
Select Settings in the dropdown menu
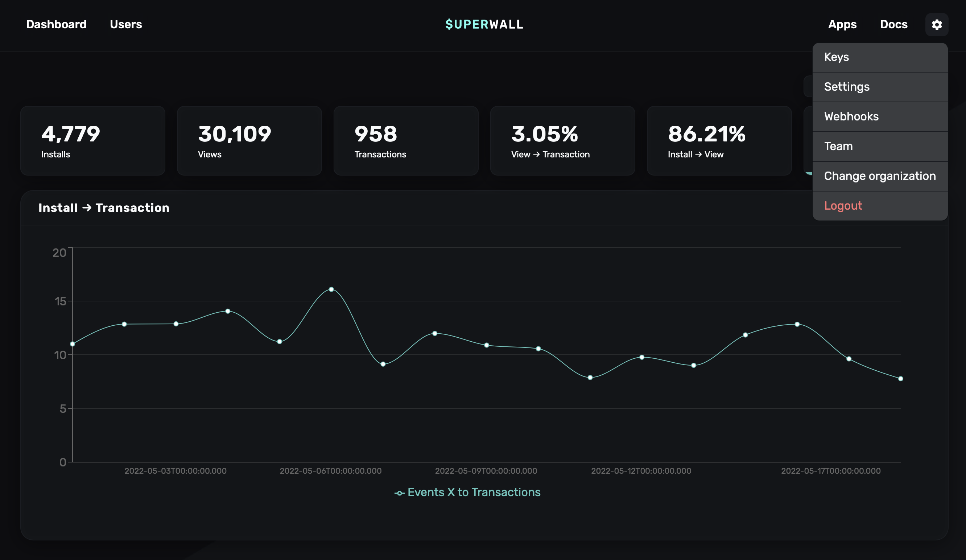846,87
